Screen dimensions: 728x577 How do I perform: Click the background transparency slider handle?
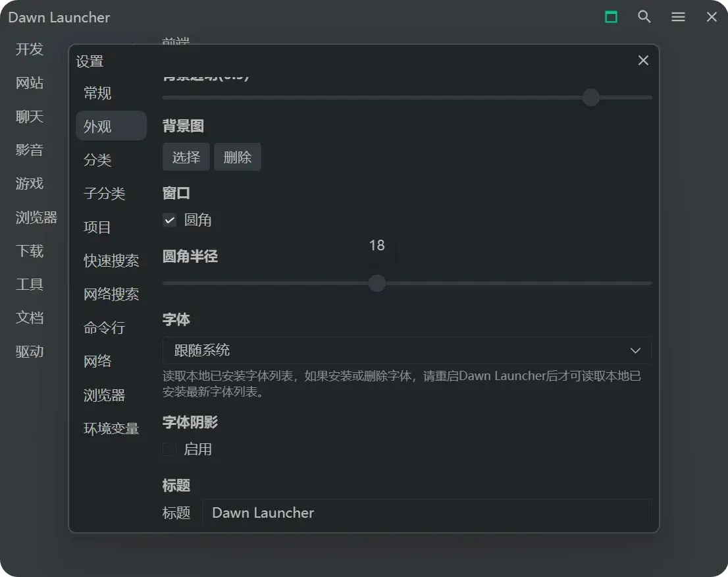click(x=590, y=97)
